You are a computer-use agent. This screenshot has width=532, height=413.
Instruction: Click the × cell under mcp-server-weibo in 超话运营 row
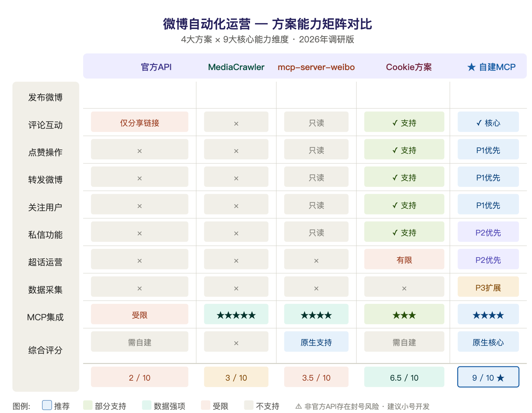click(316, 259)
